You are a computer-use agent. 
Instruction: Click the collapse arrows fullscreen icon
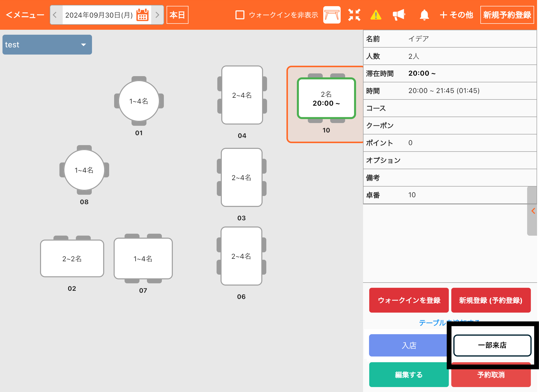pyautogui.click(x=354, y=15)
